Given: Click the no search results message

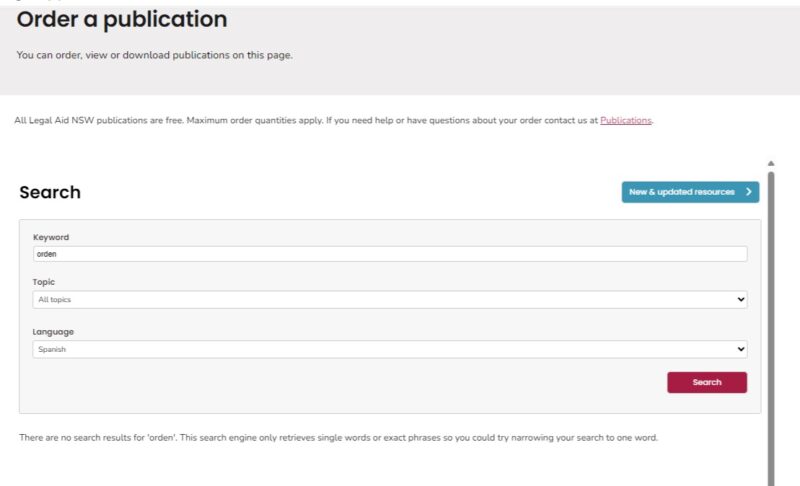Looking at the screenshot, I should point(338,438).
